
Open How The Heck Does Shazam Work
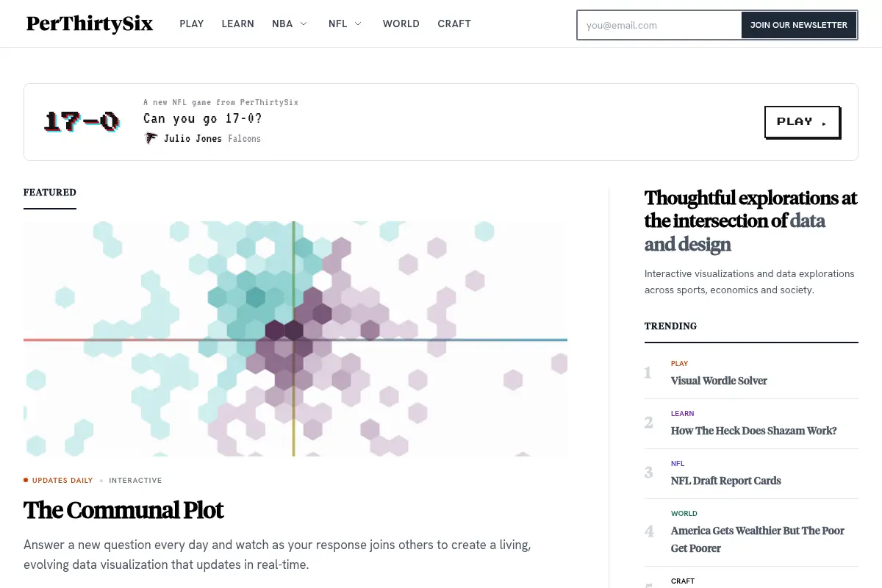754,431
